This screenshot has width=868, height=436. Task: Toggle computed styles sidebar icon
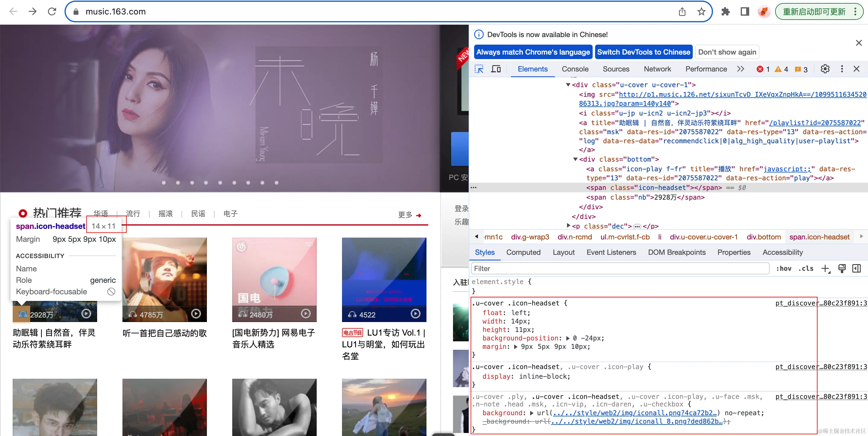tap(856, 269)
